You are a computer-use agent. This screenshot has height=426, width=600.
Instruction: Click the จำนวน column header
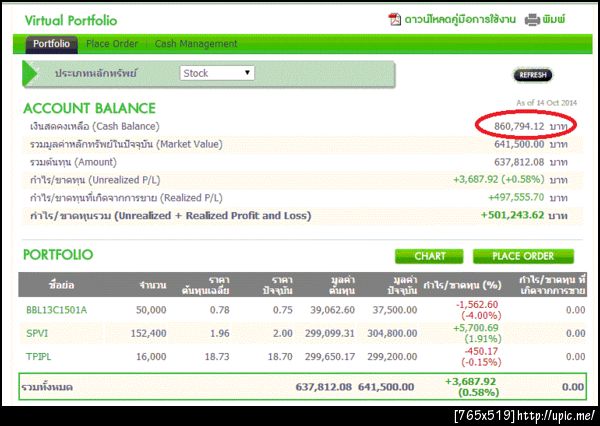pyautogui.click(x=153, y=285)
